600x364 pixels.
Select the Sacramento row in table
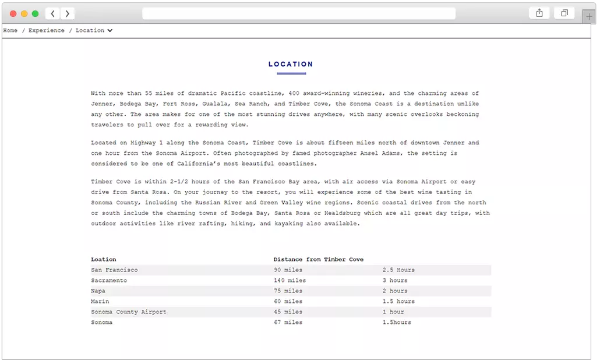109,280
